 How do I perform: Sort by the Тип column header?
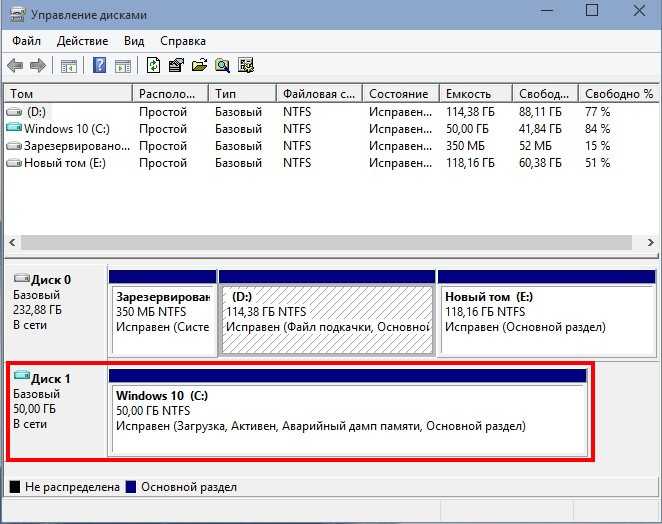click(243, 93)
